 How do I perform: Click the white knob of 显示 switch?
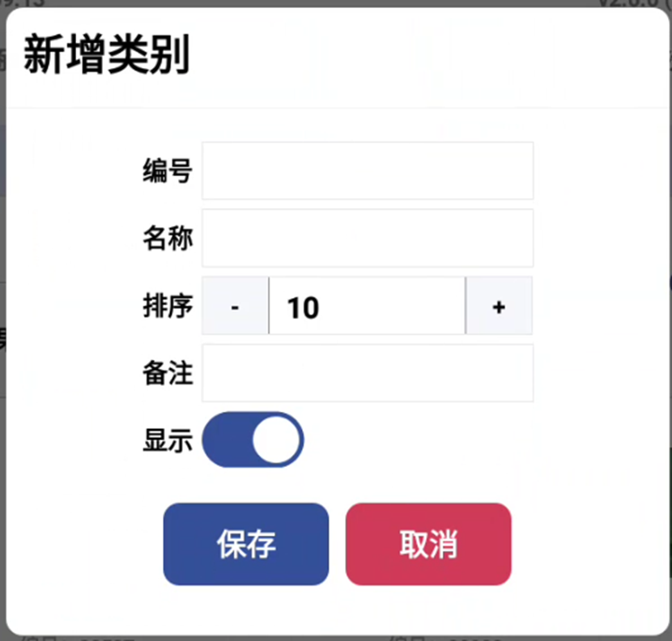click(x=275, y=440)
